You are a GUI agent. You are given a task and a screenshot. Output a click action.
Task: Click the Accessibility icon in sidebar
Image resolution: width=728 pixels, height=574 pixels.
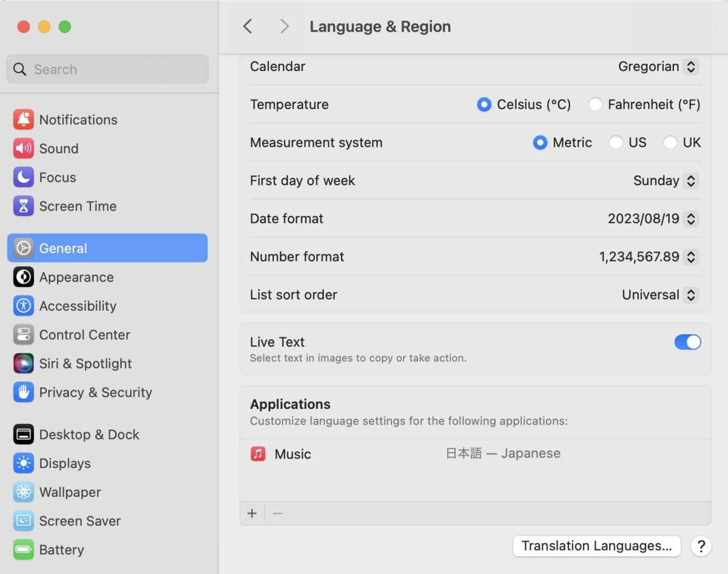(x=24, y=306)
